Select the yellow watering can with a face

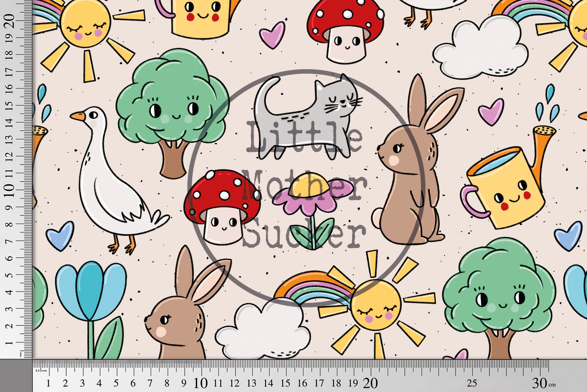(x=508, y=192)
